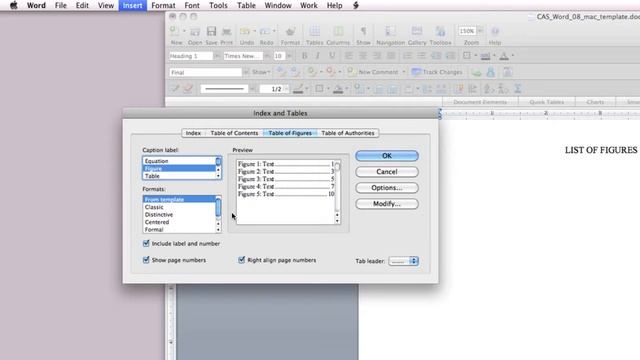This screenshot has height=360, width=640.
Task: Uncheck Show page numbers
Action: click(x=146, y=260)
